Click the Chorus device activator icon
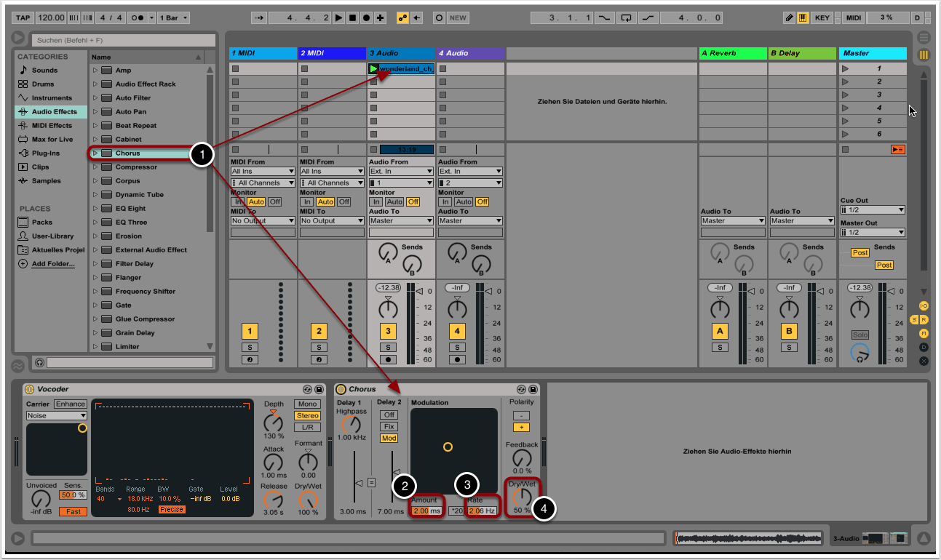 click(x=341, y=390)
